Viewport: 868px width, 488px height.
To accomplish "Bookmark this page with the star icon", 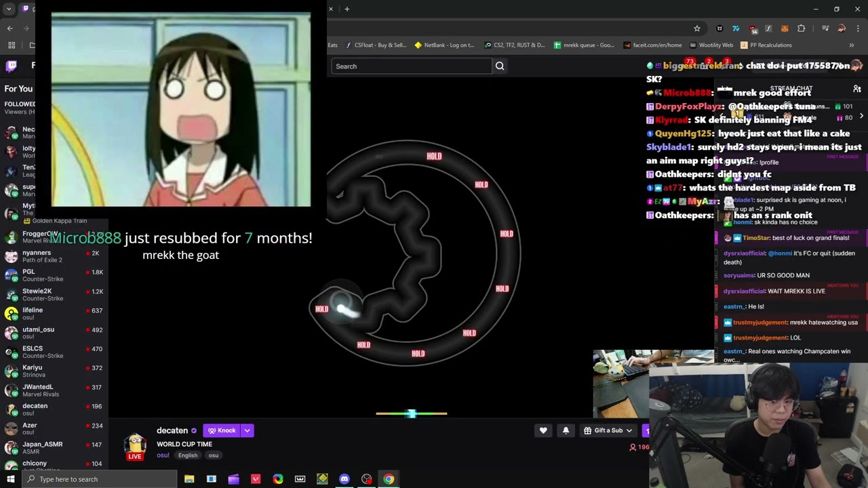I will coord(696,28).
